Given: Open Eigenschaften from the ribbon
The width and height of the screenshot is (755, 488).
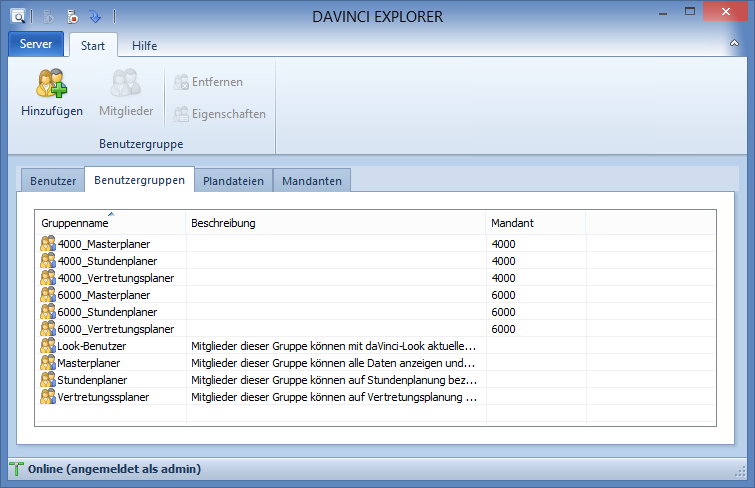Looking at the screenshot, I should (x=218, y=114).
